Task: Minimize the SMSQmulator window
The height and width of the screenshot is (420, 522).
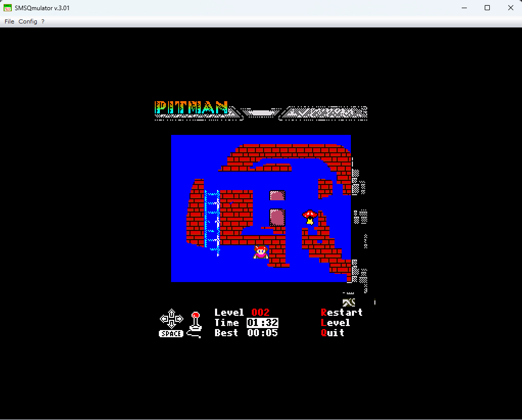Action: pyautogui.click(x=464, y=8)
